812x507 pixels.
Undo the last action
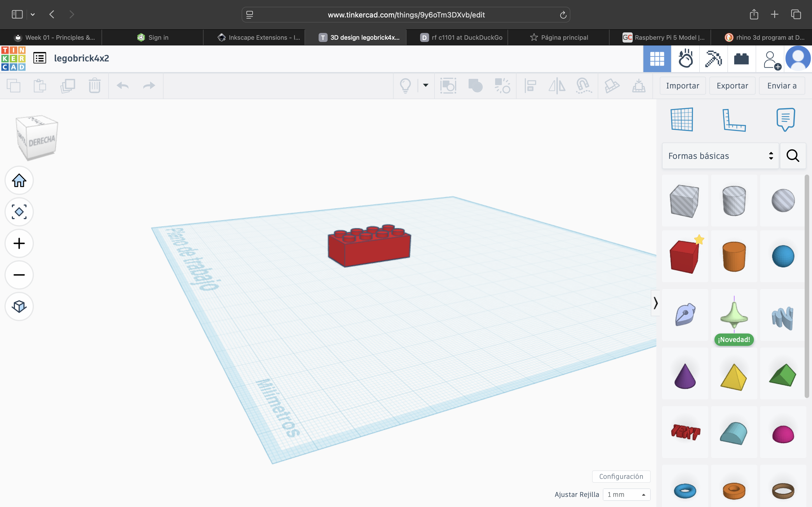pos(123,86)
